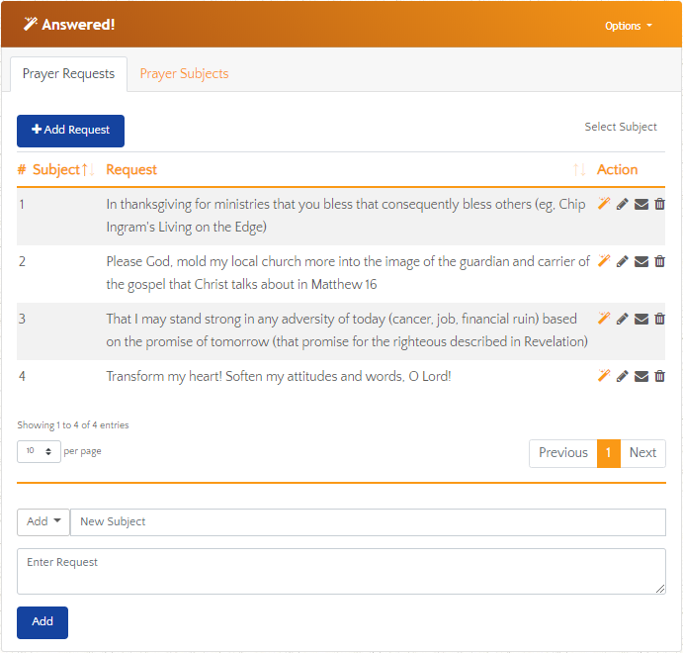Viewport: 683px width, 653px height.
Task: Select the Prayer Requests tab
Action: [69, 74]
